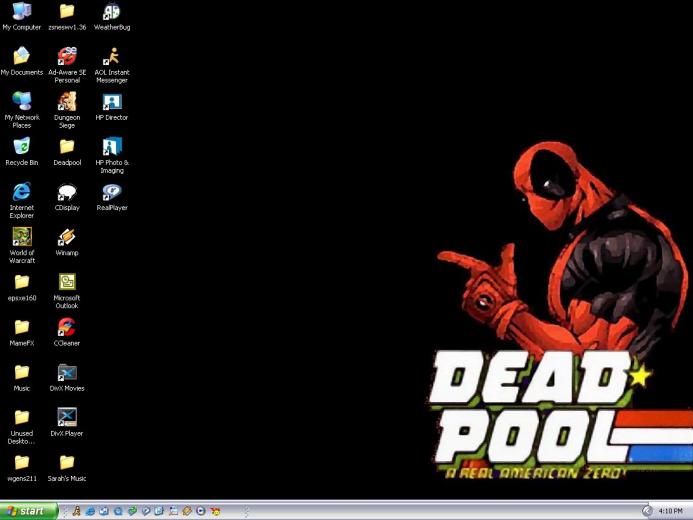Select the Recycle Bin icon
Image resolution: width=693 pixels, height=520 pixels.
point(21,152)
